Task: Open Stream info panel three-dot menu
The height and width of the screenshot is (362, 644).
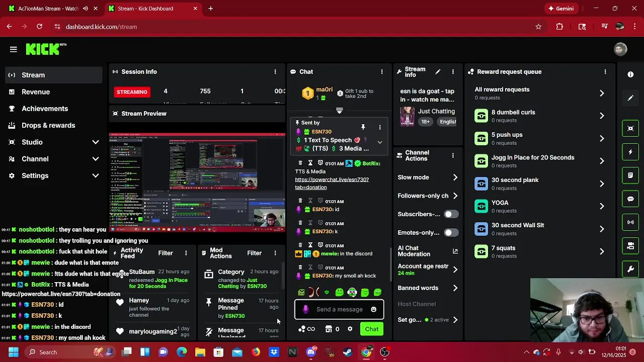Action: pos(453,72)
